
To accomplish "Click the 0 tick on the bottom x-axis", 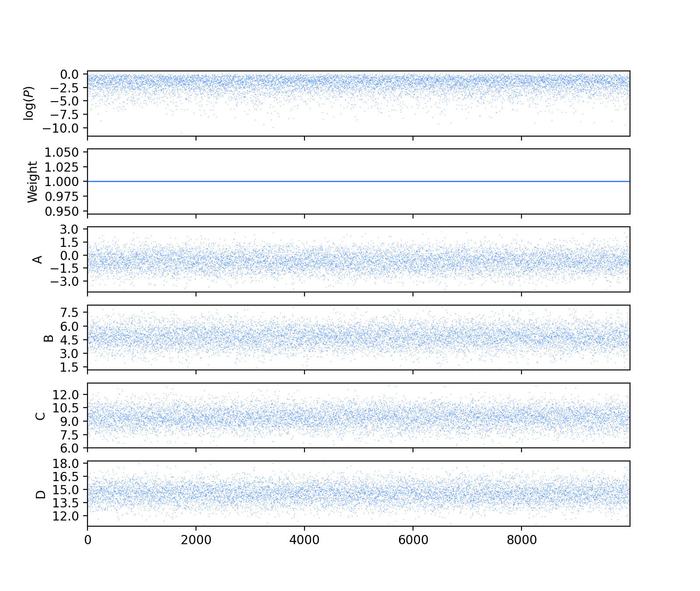I will click(88, 540).
